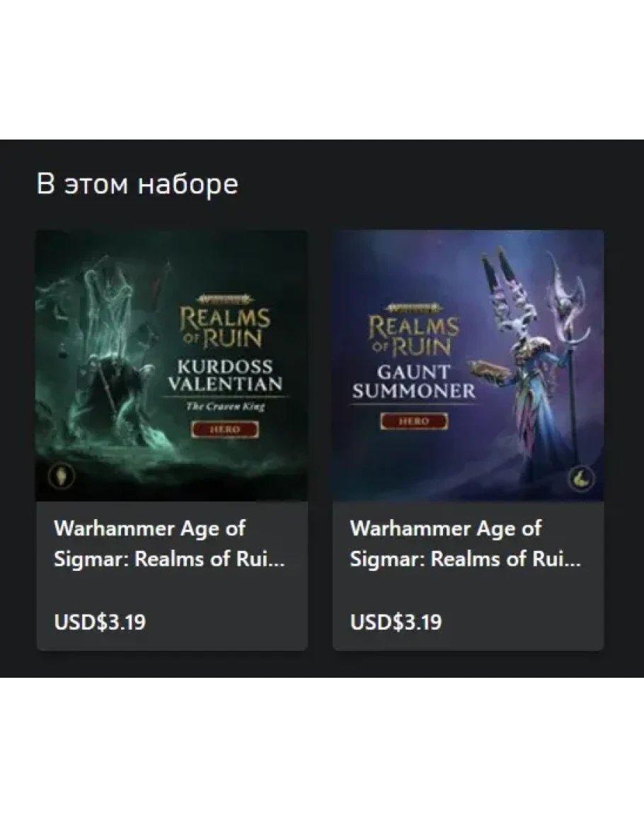Click the red HERO badge under Gaunt Summoner

[414, 421]
